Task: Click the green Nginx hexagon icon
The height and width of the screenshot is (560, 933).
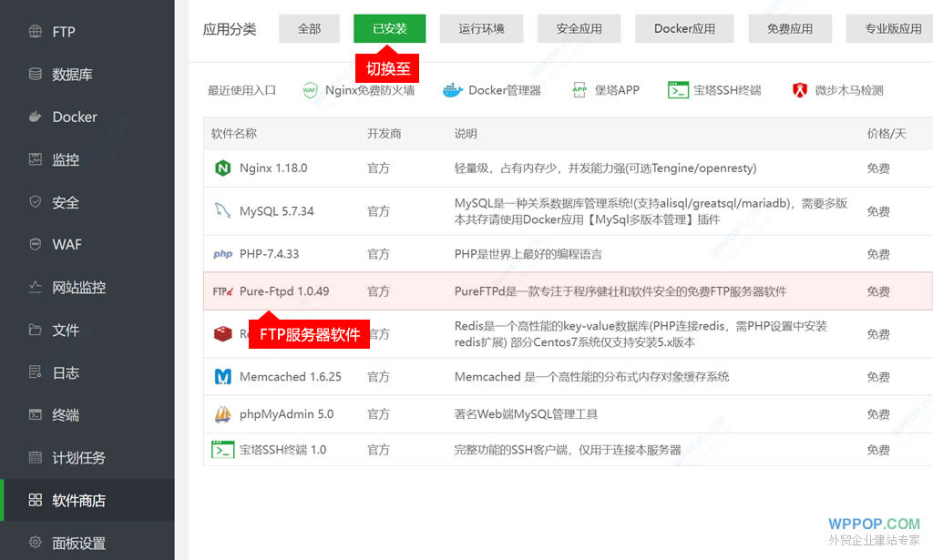Action: 222,168
